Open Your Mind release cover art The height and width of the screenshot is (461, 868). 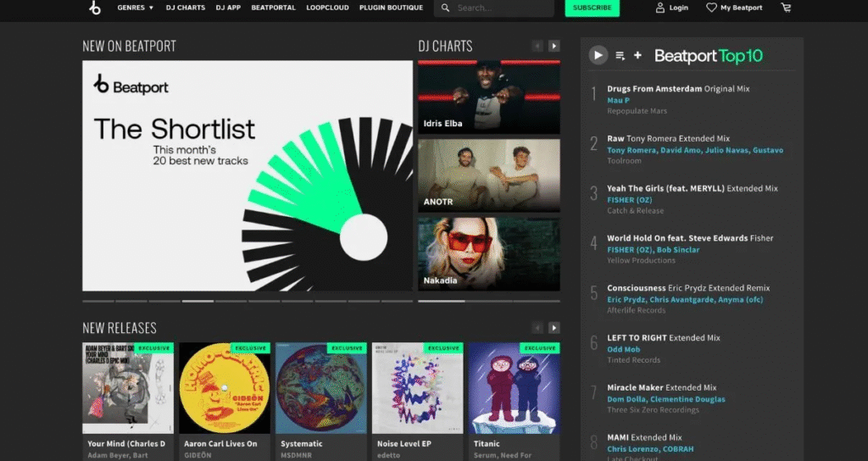click(128, 388)
